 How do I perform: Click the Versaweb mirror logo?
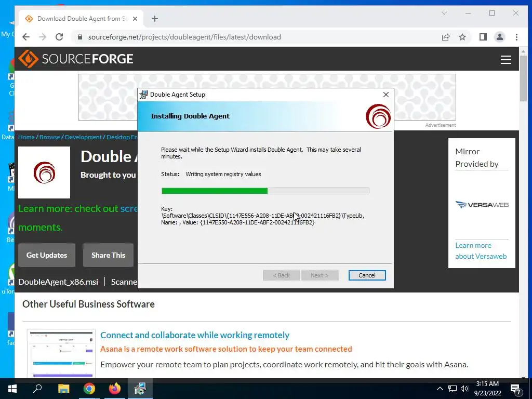coord(482,205)
